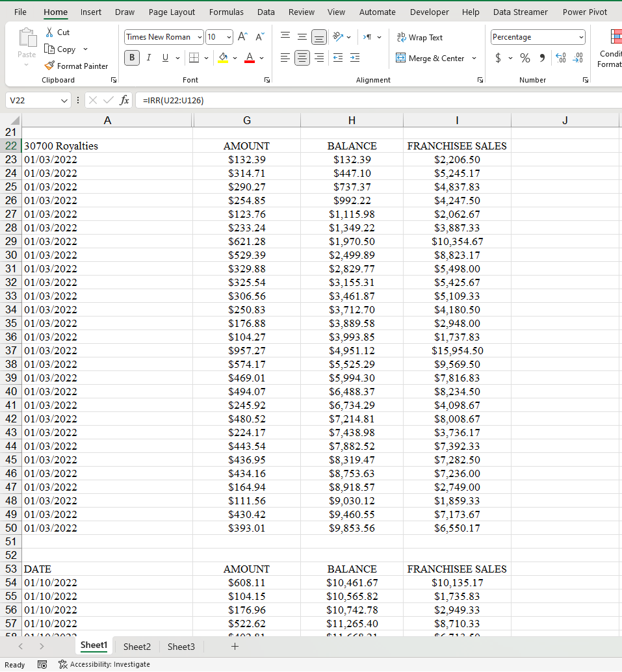Click Accessibility: Investigate in status bar
Image resolution: width=622 pixels, height=672 pixels.
click(104, 664)
